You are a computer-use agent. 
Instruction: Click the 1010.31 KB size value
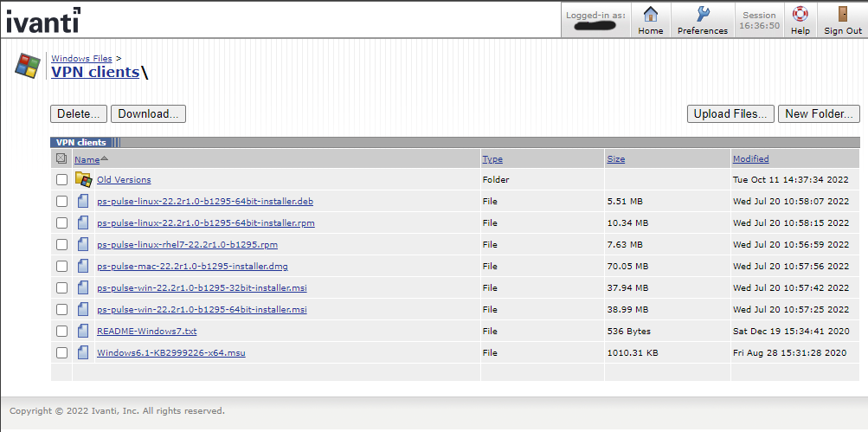pyautogui.click(x=633, y=352)
